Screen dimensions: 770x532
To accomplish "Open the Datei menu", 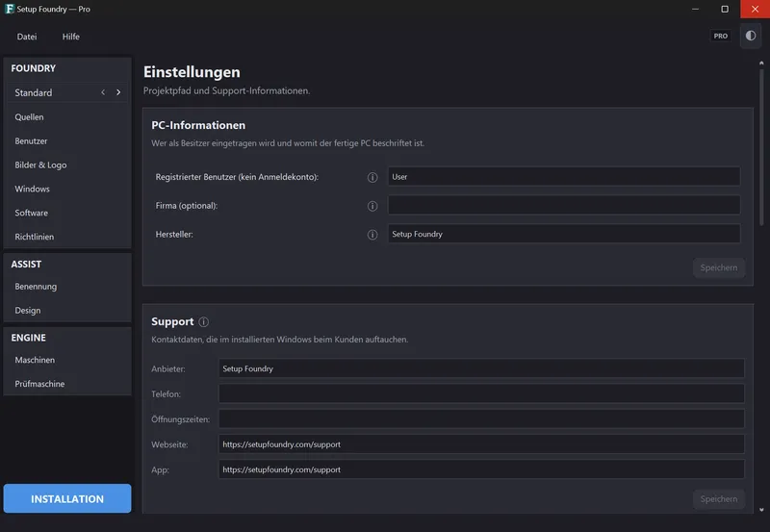I will (27, 37).
